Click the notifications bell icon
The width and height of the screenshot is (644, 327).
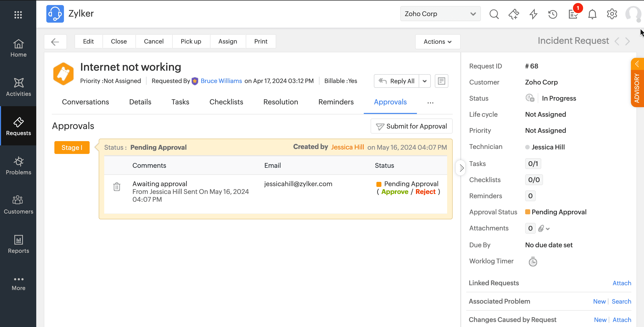[592, 14]
